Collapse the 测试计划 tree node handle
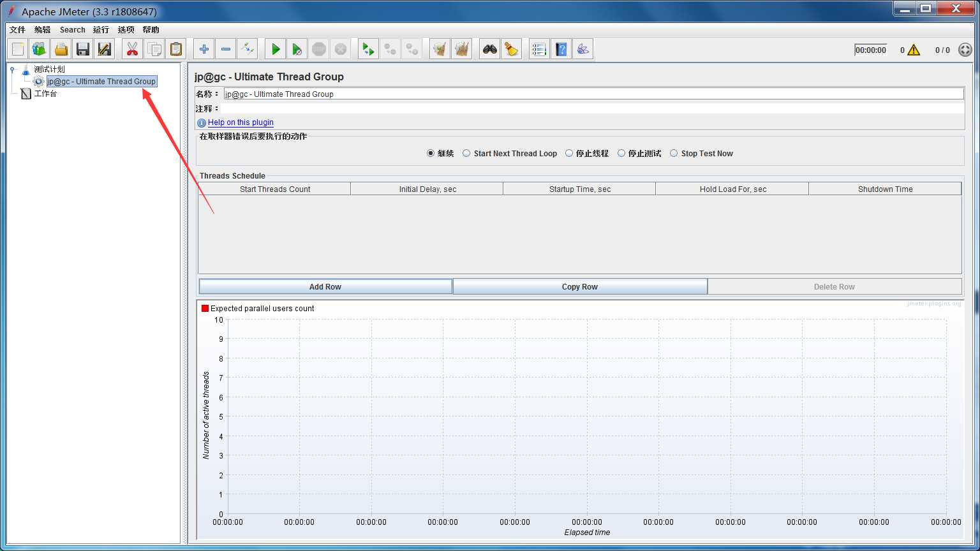 click(x=12, y=69)
